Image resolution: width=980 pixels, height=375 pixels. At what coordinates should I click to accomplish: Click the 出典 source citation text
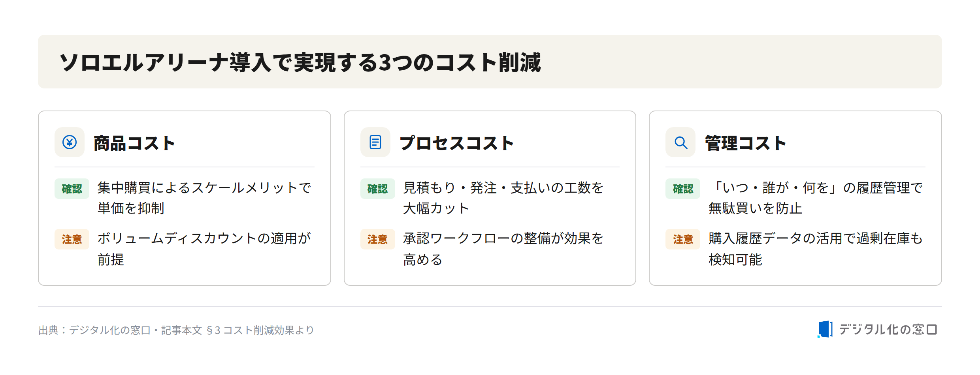point(176,330)
